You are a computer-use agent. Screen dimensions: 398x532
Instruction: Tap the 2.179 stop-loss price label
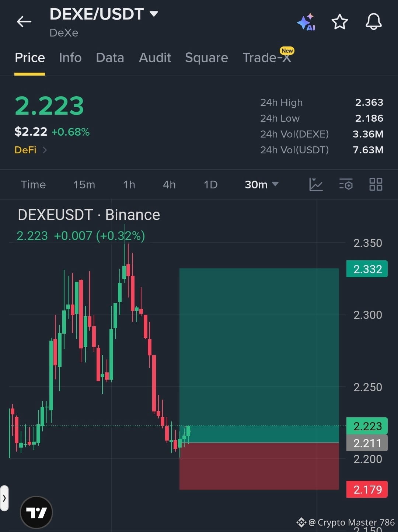367,490
